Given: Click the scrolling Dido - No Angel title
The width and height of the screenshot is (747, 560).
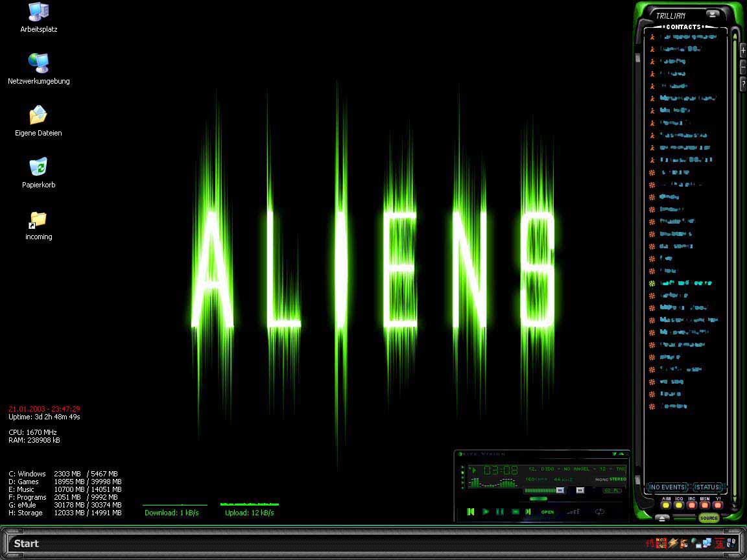Looking at the screenshot, I should [577, 469].
